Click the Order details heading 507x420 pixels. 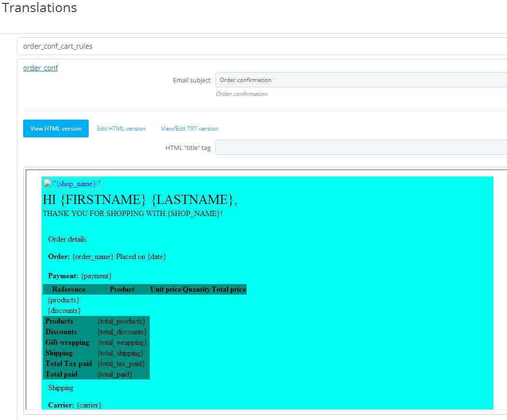(x=67, y=239)
